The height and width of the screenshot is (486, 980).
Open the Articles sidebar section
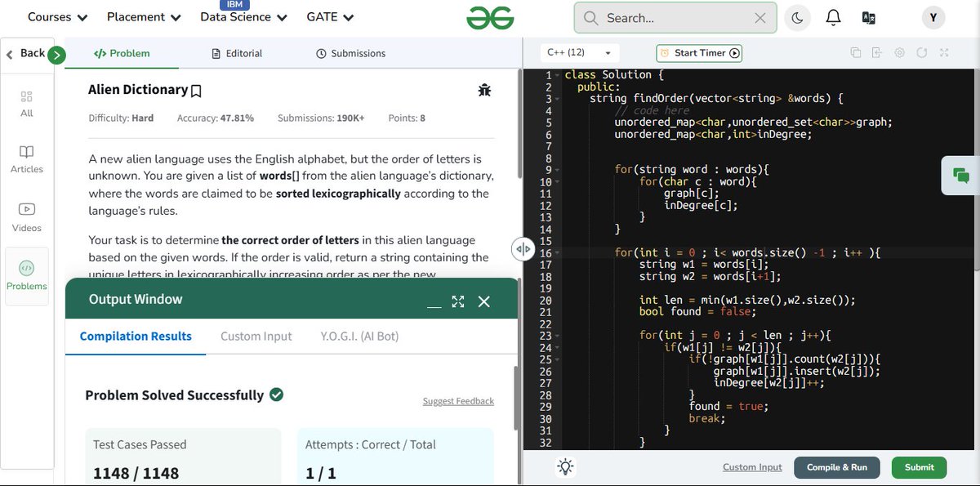pyautogui.click(x=27, y=159)
